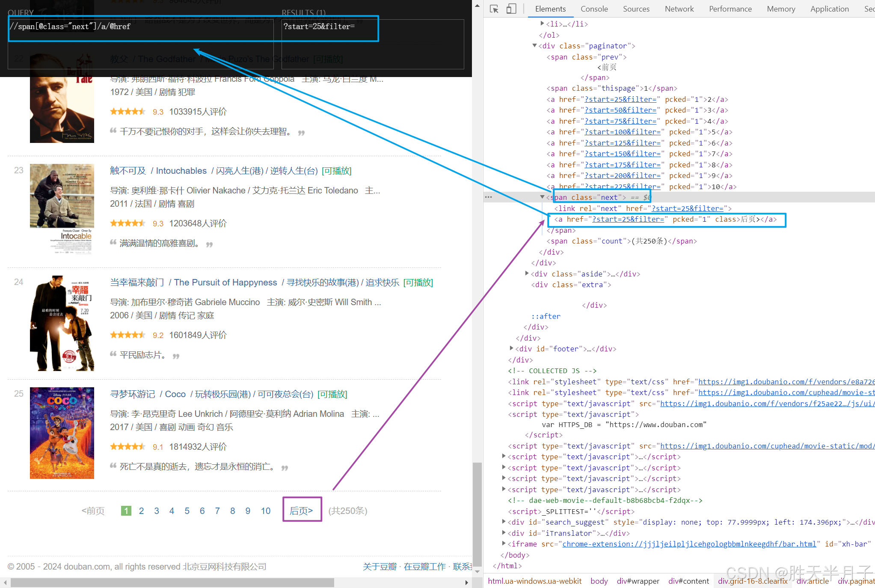
Task: Toggle the device toolbar icon
Action: [511, 9]
